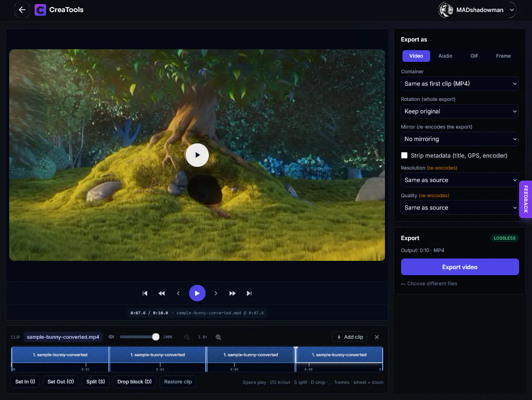This screenshot has height=400, width=532.
Task: Select the third timeline clip block
Action: [x=251, y=355]
